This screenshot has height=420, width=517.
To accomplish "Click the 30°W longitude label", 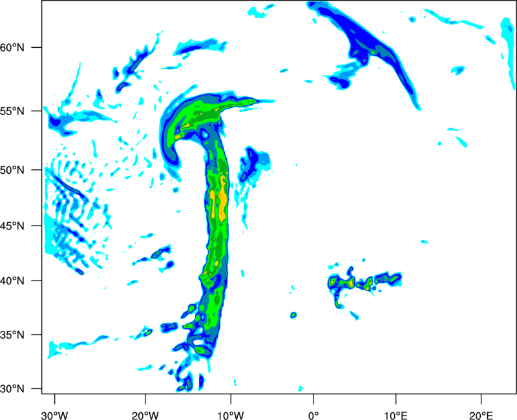I will tap(55, 415).
